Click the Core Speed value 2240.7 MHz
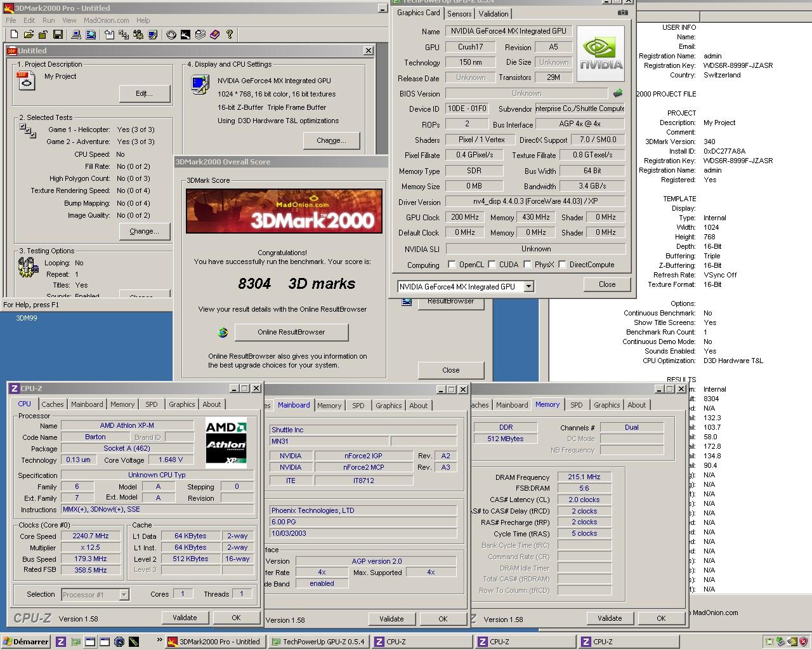The height and width of the screenshot is (650, 812). point(91,536)
